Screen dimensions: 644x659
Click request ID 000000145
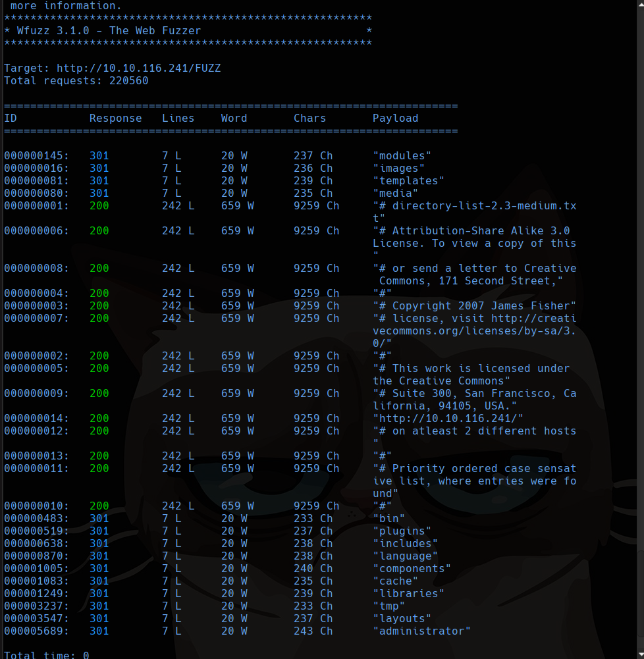click(37, 155)
